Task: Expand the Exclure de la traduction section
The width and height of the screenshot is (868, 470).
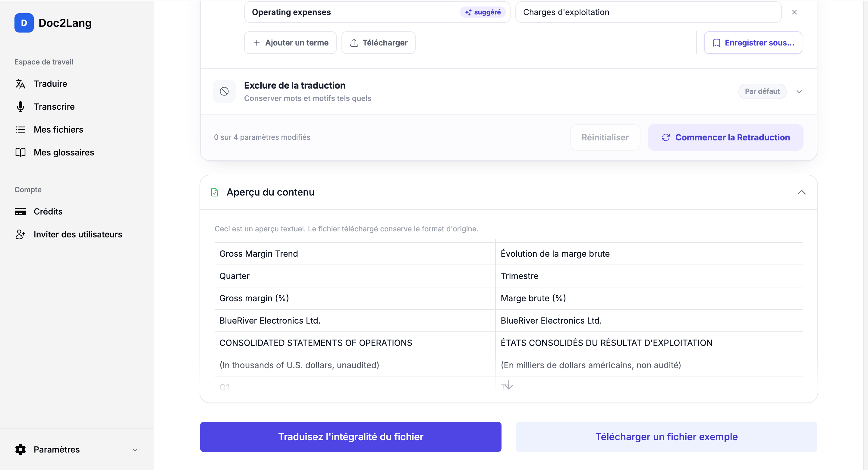Action: point(799,92)
